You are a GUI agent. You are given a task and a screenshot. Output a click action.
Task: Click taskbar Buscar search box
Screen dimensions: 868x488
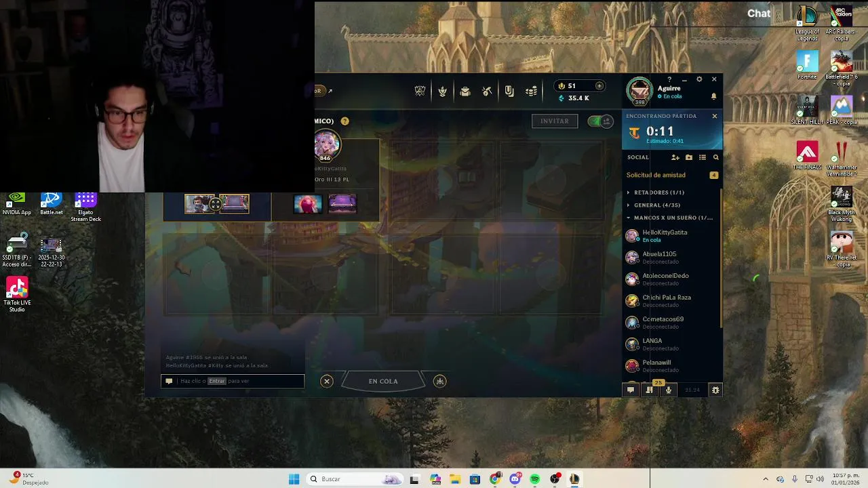pyautogui.click(x=355, y=479)
